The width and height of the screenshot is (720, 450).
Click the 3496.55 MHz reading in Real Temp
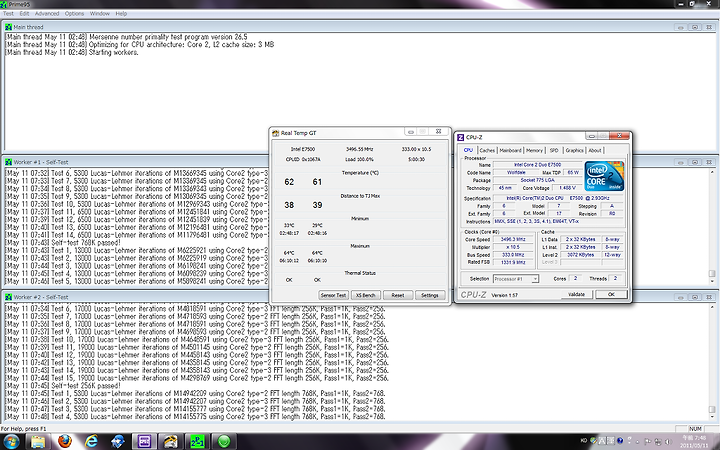coord(359,149)
